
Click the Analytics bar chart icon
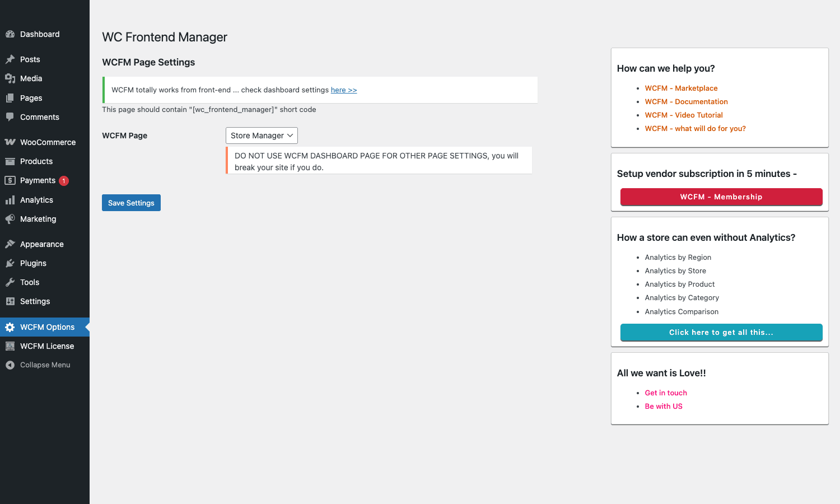click(x=10, y=200)
